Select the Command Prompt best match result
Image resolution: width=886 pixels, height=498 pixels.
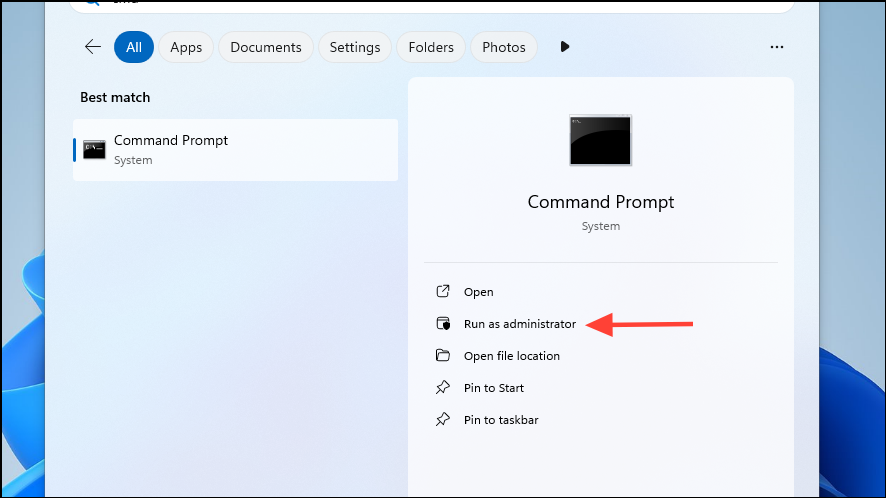(236, 150)
